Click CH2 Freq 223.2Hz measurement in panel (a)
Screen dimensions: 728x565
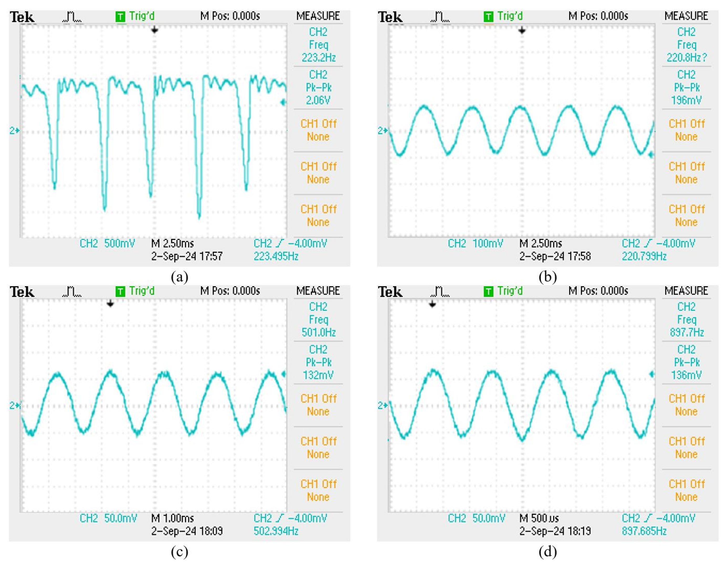click(318, 45)
